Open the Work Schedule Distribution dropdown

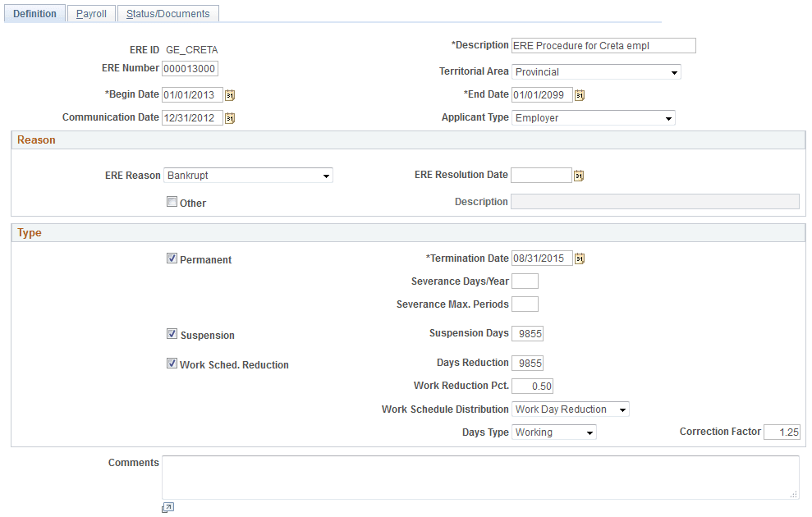[622, 409]
